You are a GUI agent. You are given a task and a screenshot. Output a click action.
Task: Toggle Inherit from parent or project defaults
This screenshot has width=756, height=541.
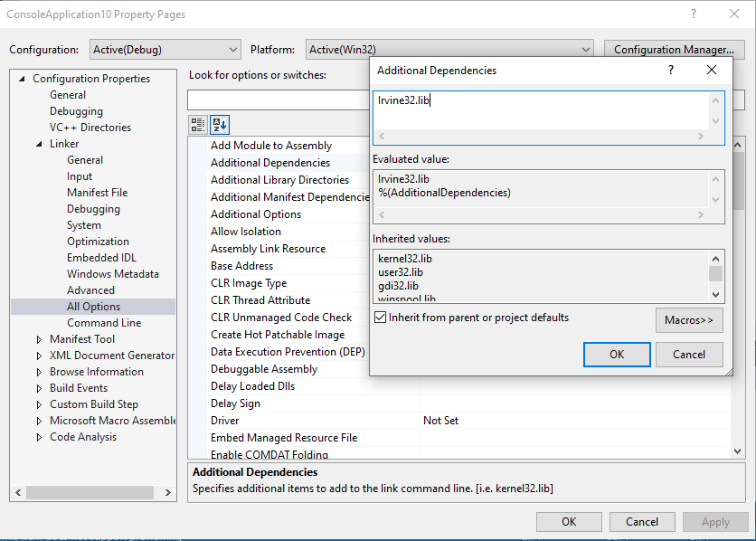click(x=381, y=317)
